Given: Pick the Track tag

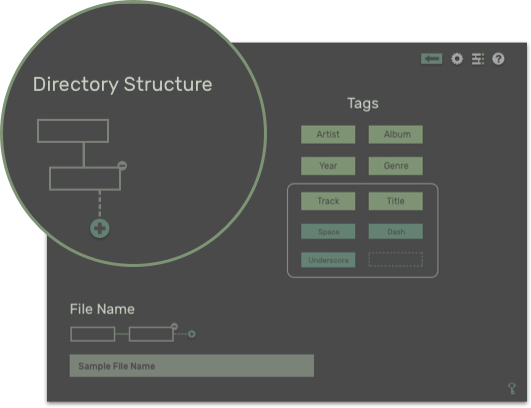Looking at the screenshot, I should 328,201.
